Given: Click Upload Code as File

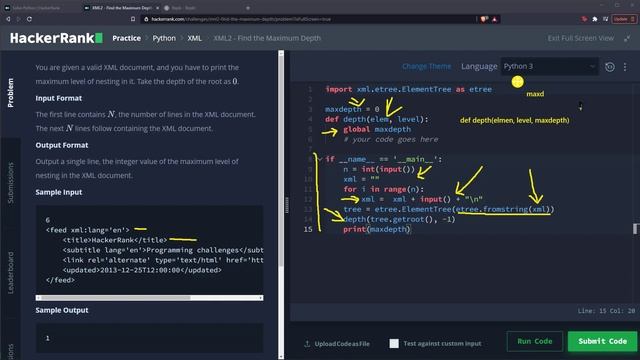Looking at the screenshot, I should click(x=342, y=344).
